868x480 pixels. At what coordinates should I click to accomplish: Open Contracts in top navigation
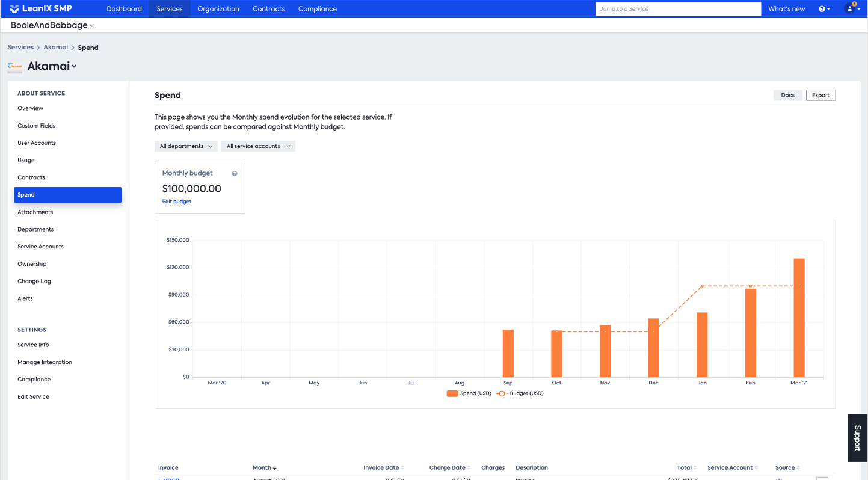point(269,9)
